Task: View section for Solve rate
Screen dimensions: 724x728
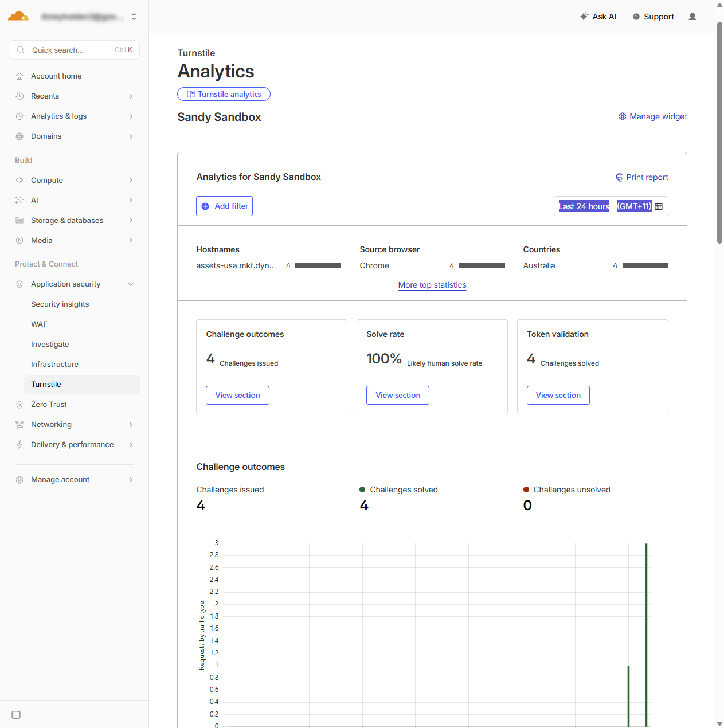Action: (398, 395)
